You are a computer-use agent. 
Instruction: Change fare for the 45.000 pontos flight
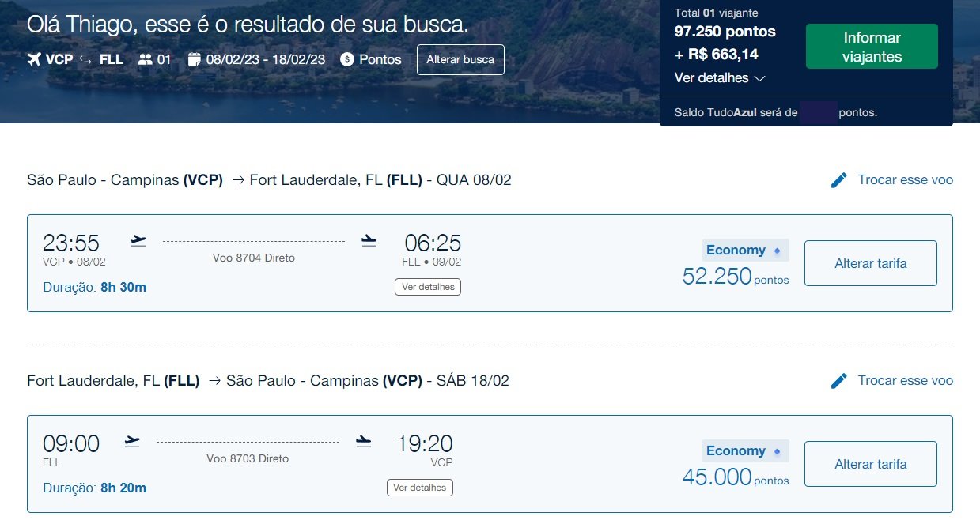(x=871, y=464)
